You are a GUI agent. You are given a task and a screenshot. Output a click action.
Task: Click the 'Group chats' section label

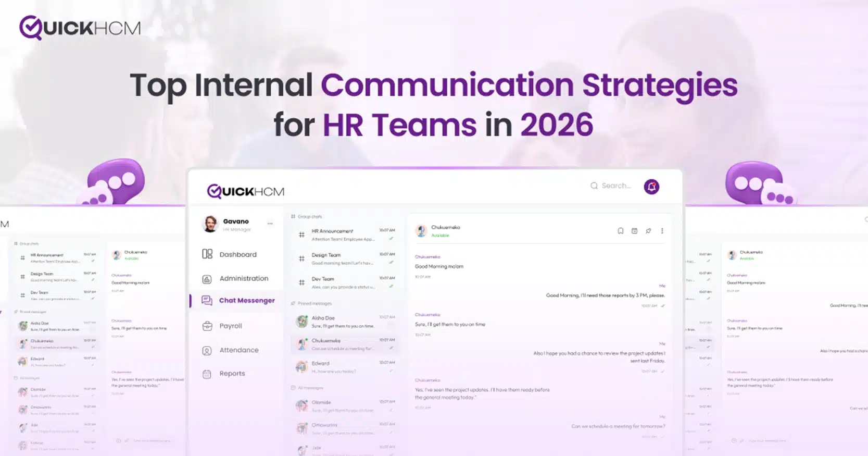tap(310, 216)
